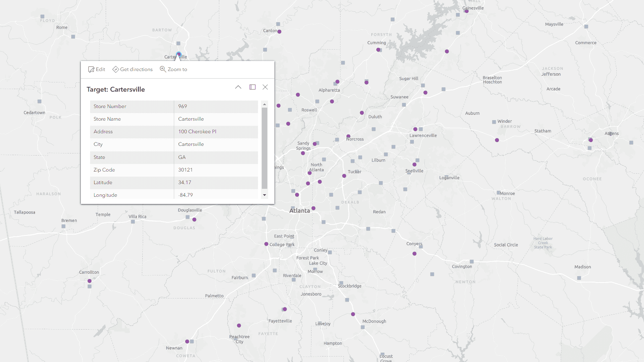The height and width of the screenshot is (362, 644).
Task: Click the popup's vertical scrollbar thumb
Action: pyautogui.click(x=264, y=147)
